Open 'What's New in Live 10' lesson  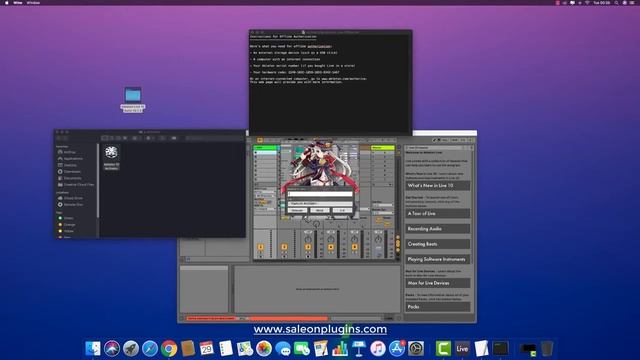click(x=438, y=186)
